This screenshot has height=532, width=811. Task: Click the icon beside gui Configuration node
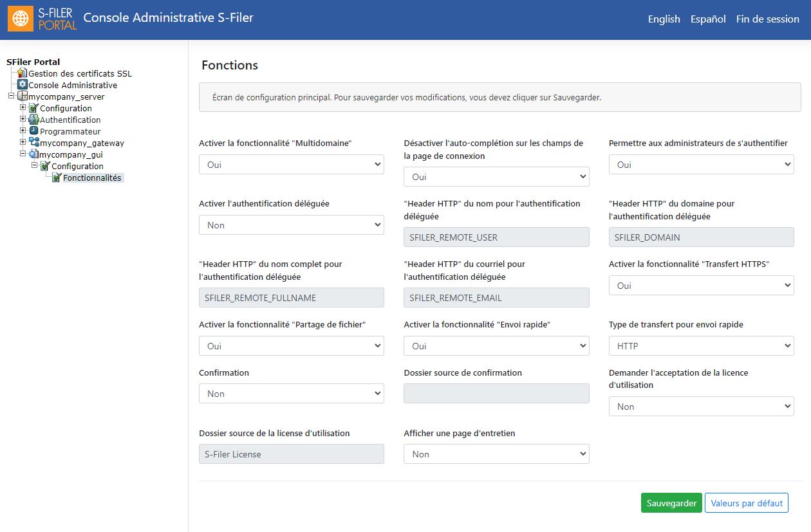[46, 166]
